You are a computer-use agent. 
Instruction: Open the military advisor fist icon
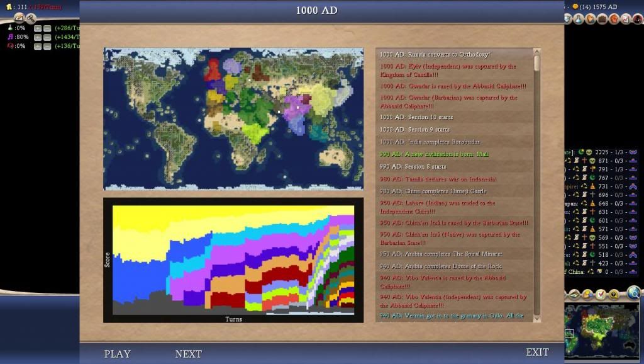pos(614,18)
